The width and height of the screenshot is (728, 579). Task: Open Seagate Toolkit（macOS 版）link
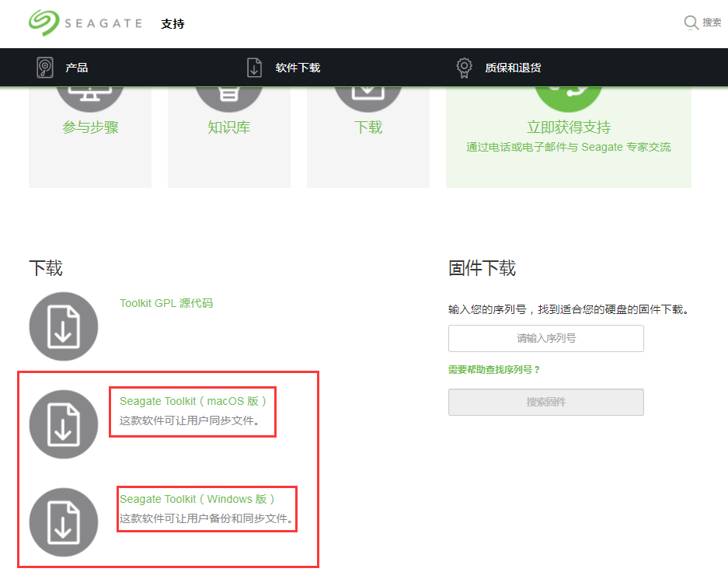[193, 401]
